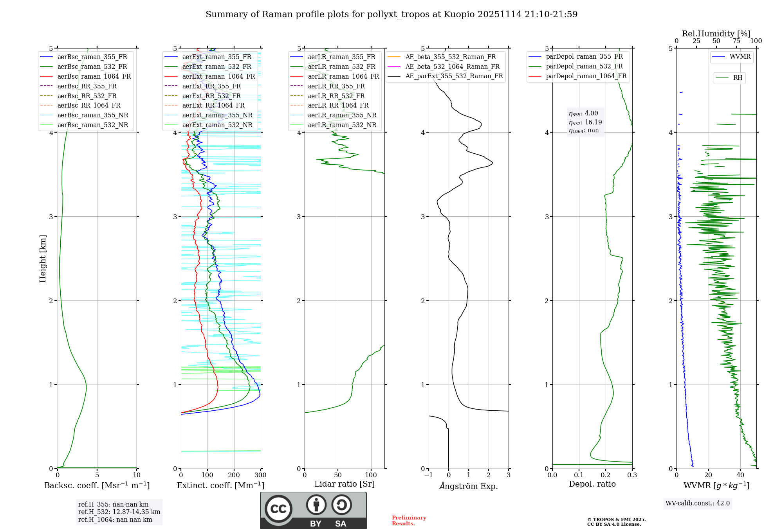Screen dimensions: 783x532
Task: Click the BY attribution person icon
Action: tap(316, 505)
